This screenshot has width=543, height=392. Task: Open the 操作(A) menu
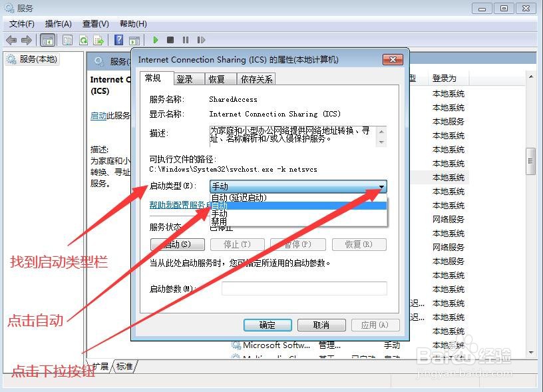(58, 24)
